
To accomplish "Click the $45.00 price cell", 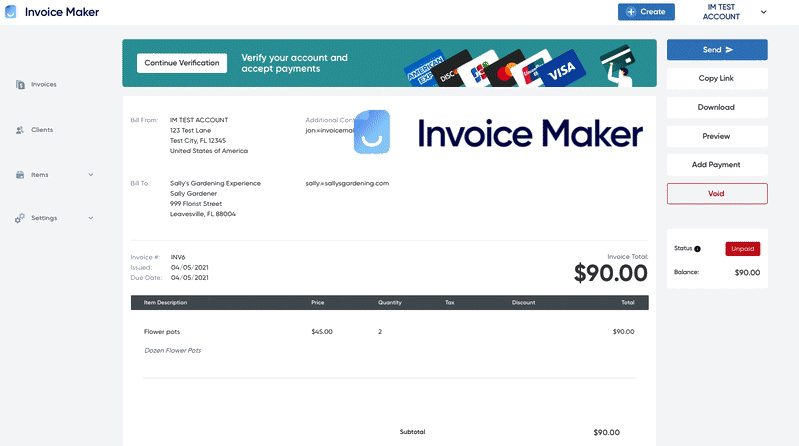I will pyautogui.click(x=322, y=332).
